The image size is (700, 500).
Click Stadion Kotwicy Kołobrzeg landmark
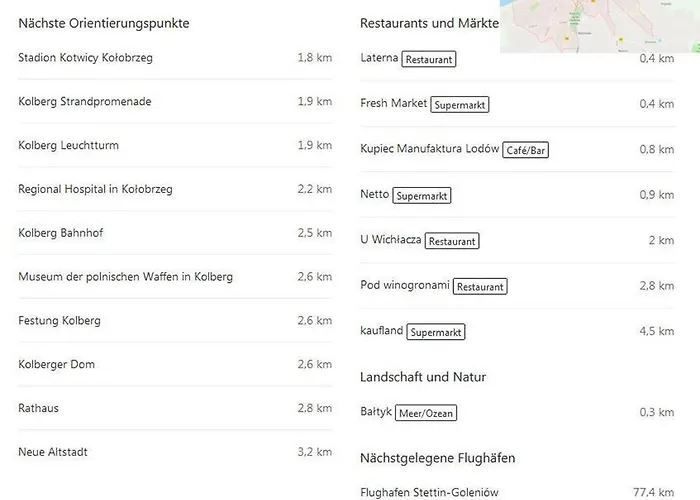[x=85, y=58]
